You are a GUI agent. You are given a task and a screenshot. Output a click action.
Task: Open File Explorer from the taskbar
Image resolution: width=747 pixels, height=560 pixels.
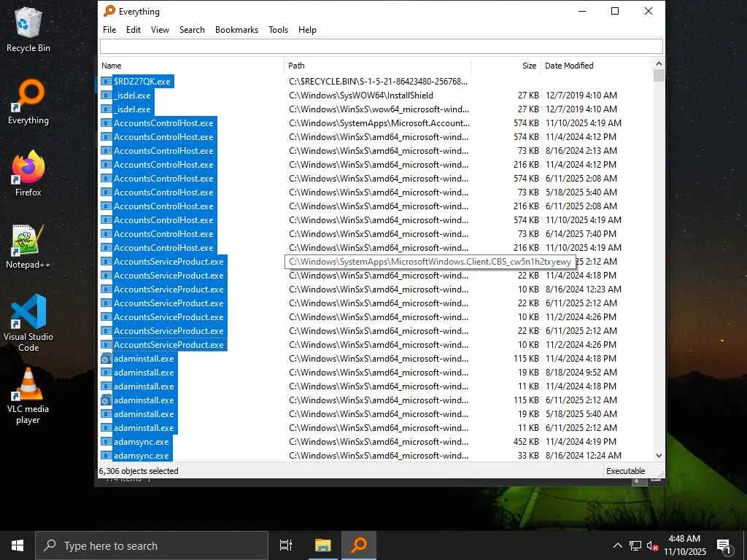tap(322, 545)
